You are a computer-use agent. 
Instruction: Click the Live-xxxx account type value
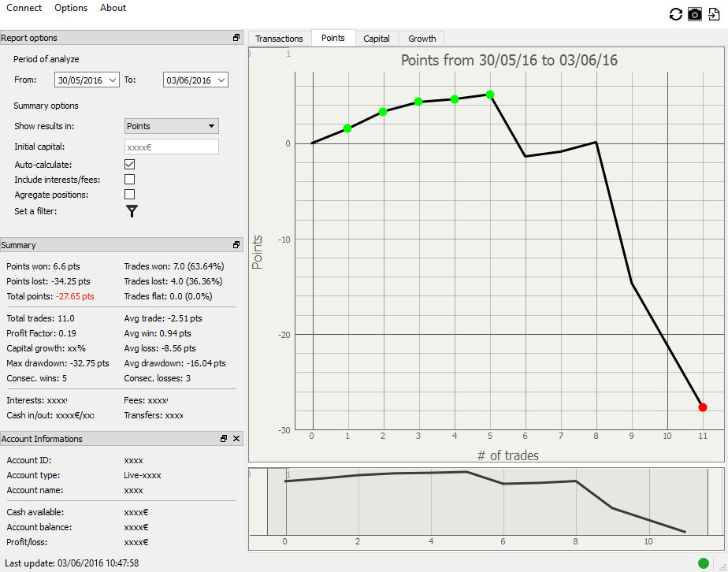(x=143, y=475)
